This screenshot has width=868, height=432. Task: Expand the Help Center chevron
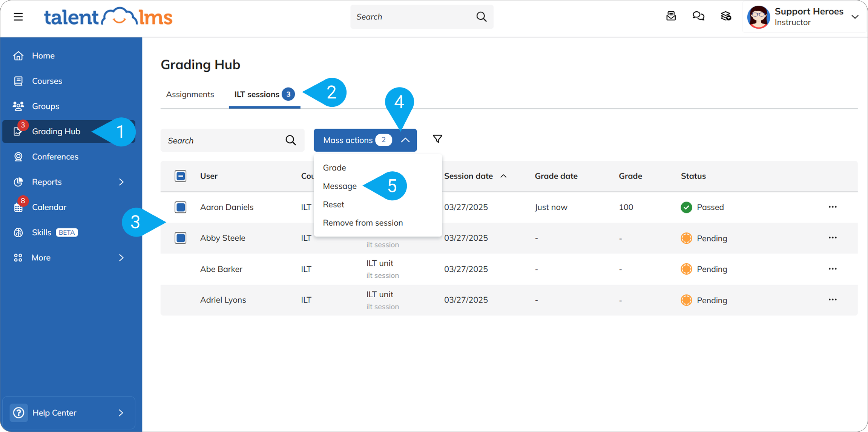click(121, 413)
